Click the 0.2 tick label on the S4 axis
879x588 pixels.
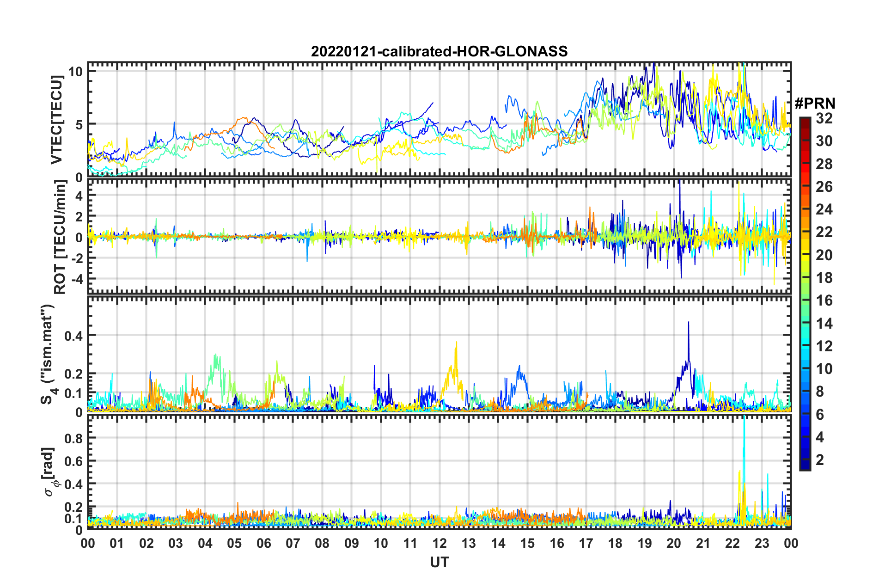73,374
